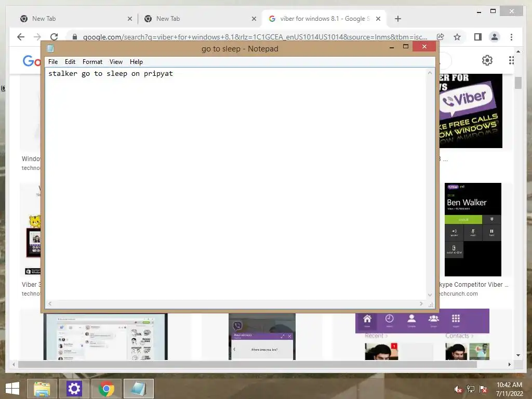The height and width of the screenshot is (399, 532).
Task: Close the first New Tab in Chrome
Action: click(x=129, y=19)
